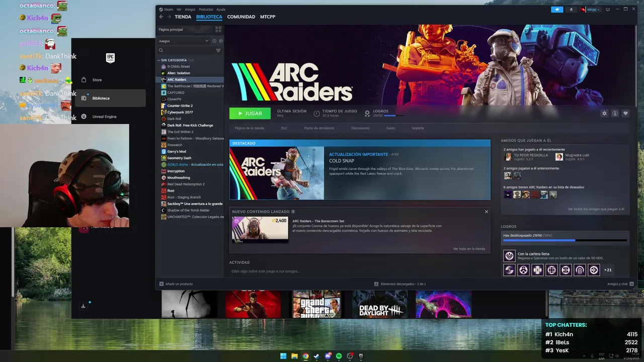The image size is (644, 362).
Task: Click the downloads icon in bottom bar
Action: pos(376,284)
